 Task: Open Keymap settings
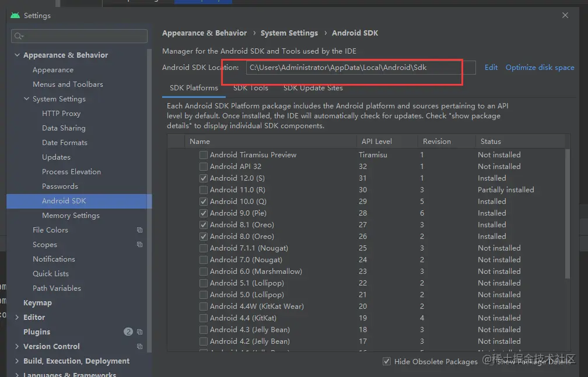pos(37,303)
